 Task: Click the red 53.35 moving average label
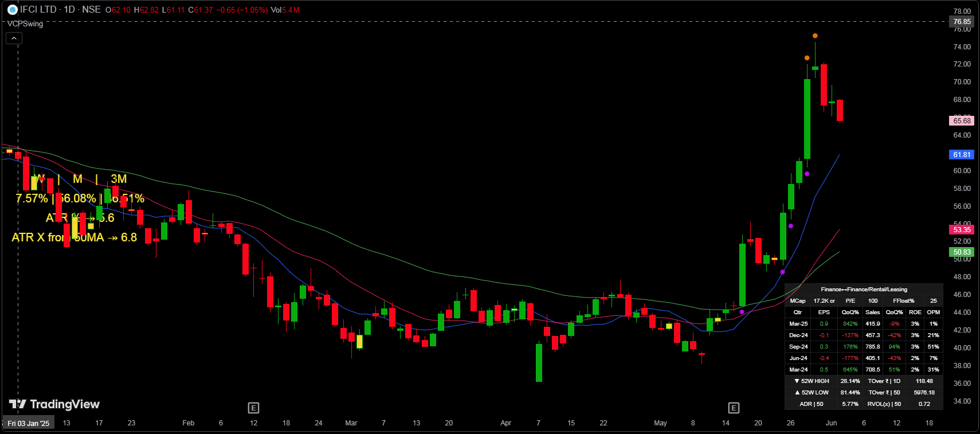tap(962, 229)
